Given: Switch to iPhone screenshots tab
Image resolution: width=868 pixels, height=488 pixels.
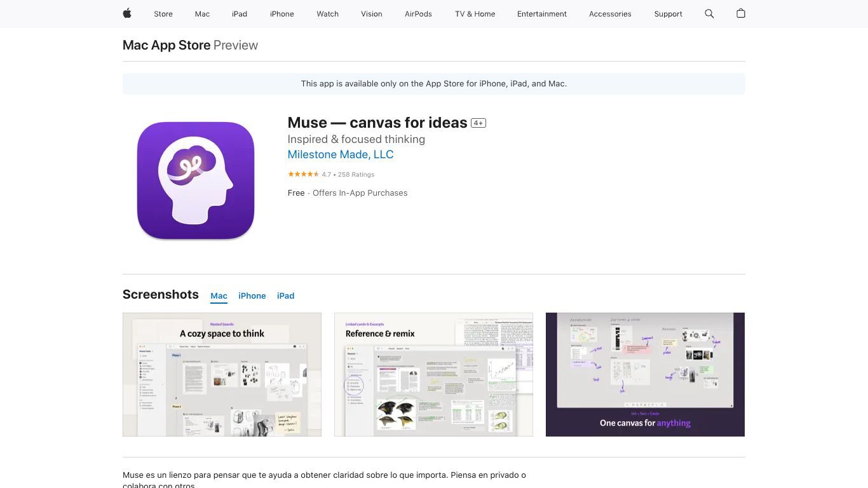Looking at the screenshot, I should [252, 296].
